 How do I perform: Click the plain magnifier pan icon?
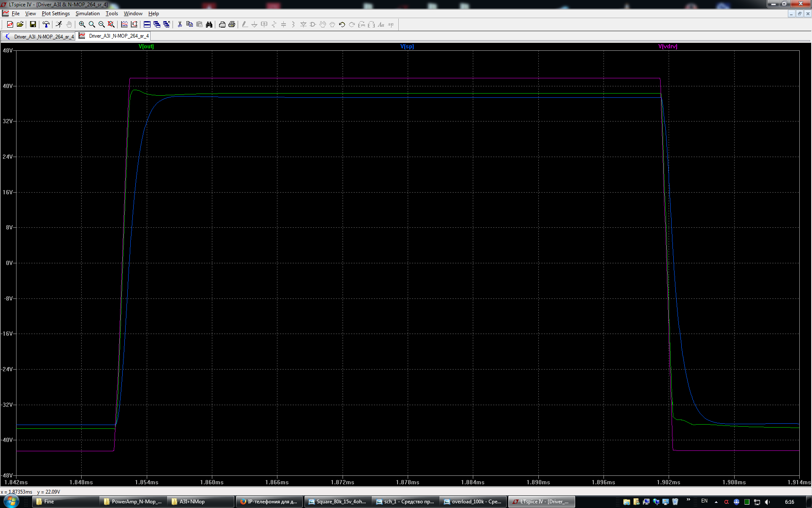click(x=92, y=25)
